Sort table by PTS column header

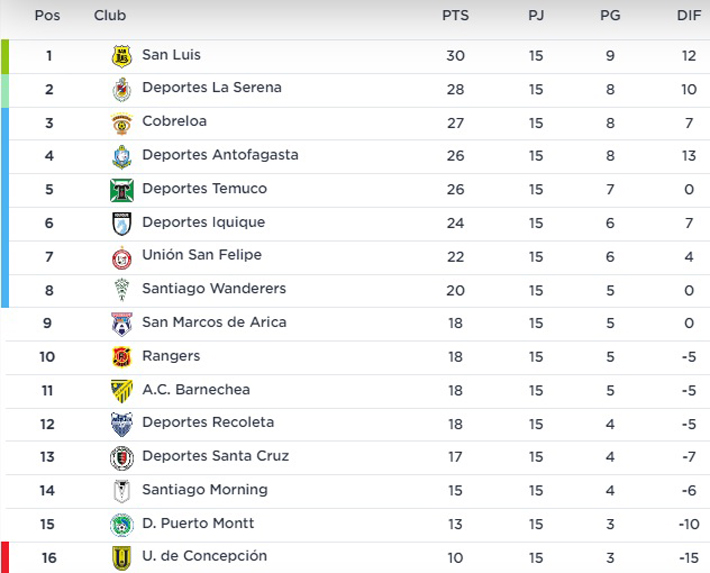point(455,16)
